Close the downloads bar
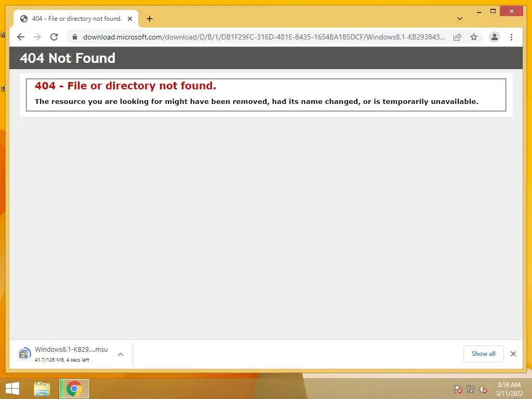Viewport: 532px width, 399px height. click(513, 354)
